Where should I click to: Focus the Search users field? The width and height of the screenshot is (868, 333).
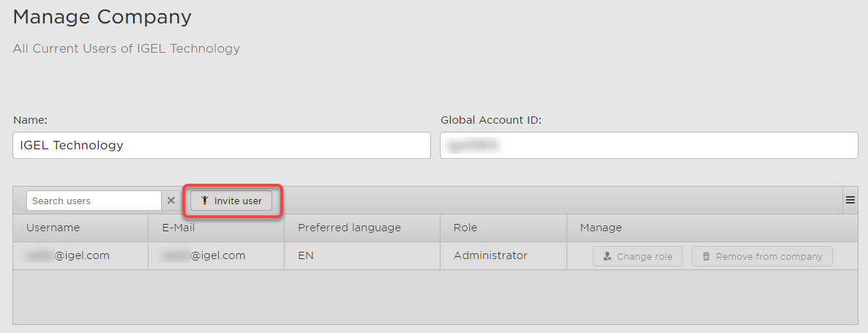coord(94,201)
